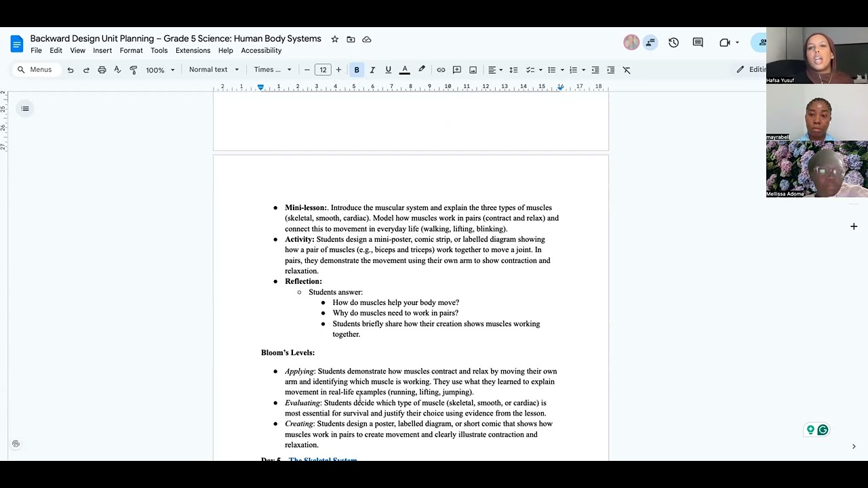
Task: Open the Help menu
Action: tap(225, 51)
